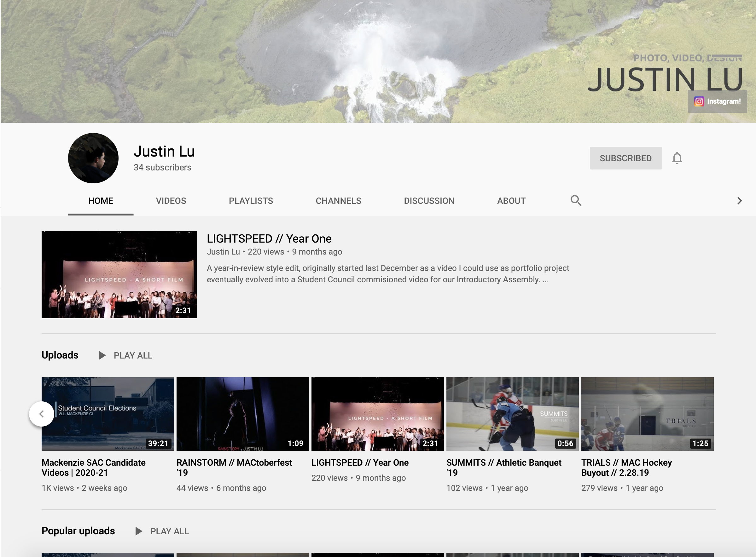The image size is (756, 557).
Task: Go to the ABOUT tab
Action: coord(511,201)
